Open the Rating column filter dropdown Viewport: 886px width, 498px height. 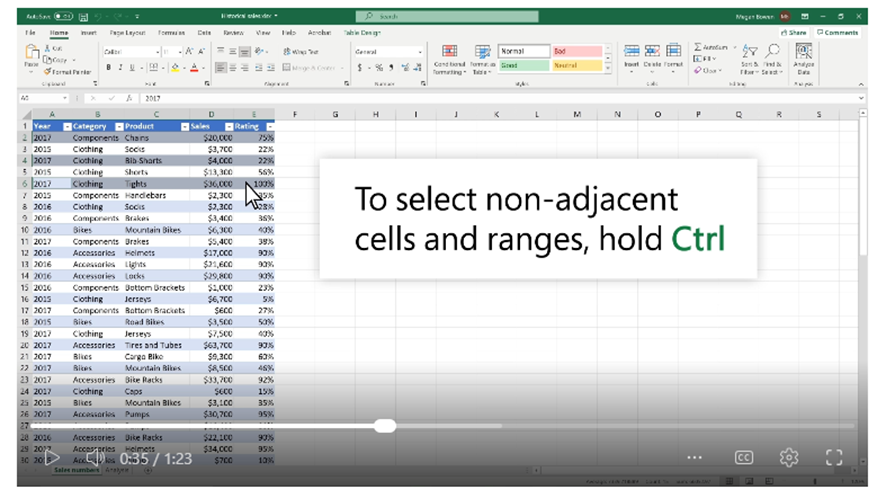[270, 127]
